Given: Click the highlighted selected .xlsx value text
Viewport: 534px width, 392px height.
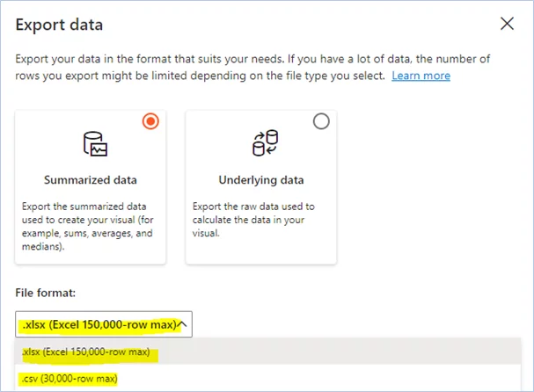Looking at the screenshot, I should (99, 324).
